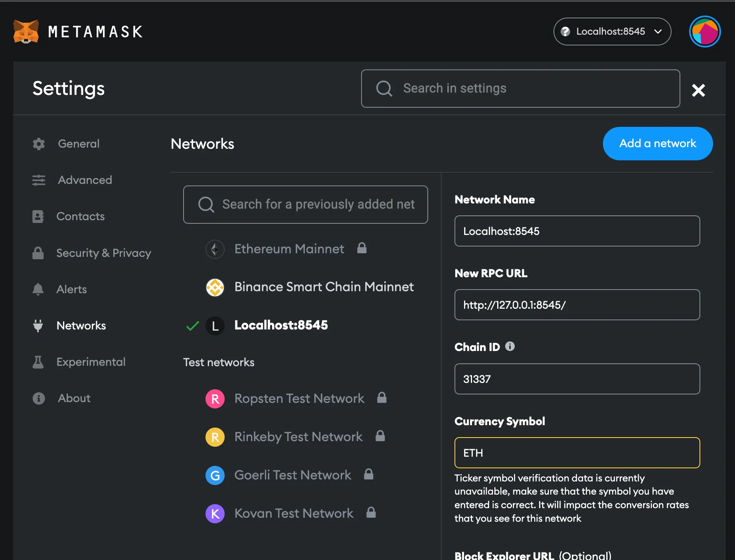
Task: Click the magnifier icon in settings search
Action: [x=384, y=89]
